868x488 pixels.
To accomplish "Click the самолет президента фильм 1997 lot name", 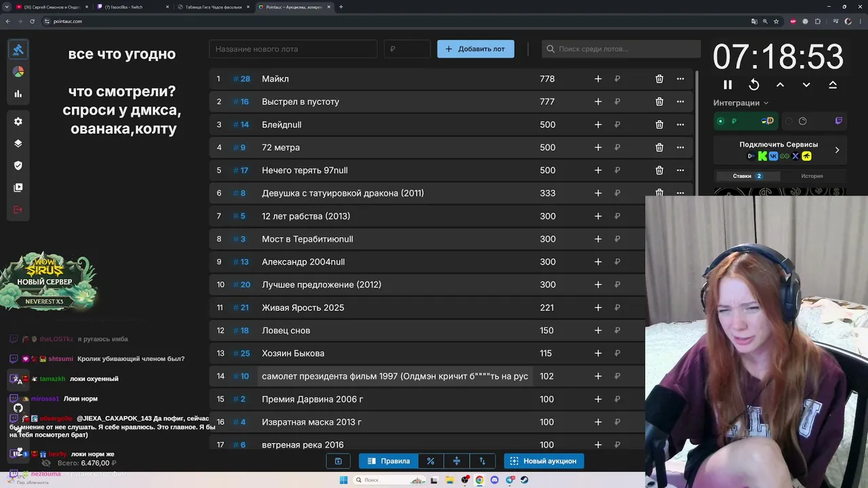I will 395,376.
